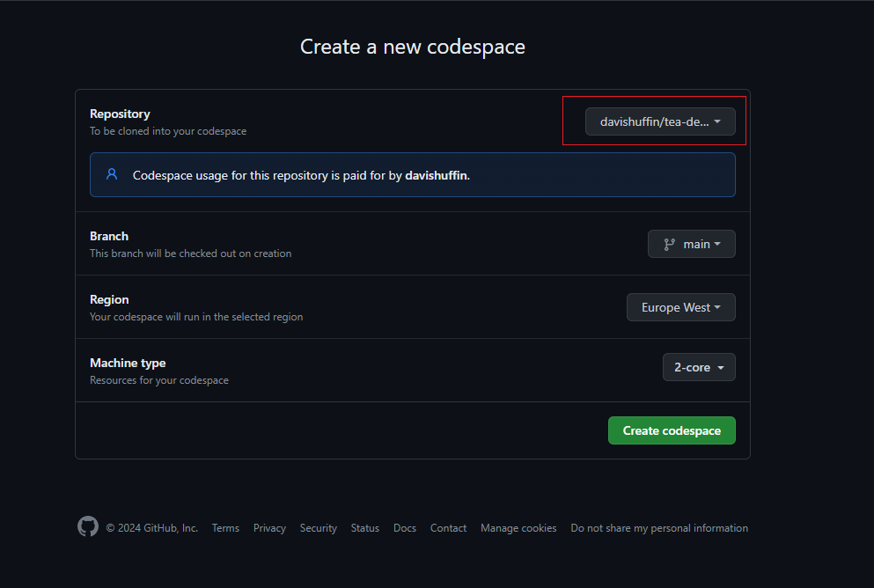
Task: Open the Security footer link
Action: (x=319, y=528)
